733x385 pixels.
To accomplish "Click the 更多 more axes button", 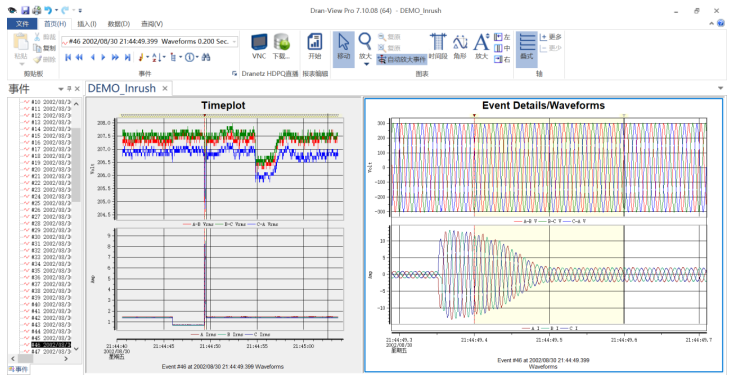I will (550, 37).
